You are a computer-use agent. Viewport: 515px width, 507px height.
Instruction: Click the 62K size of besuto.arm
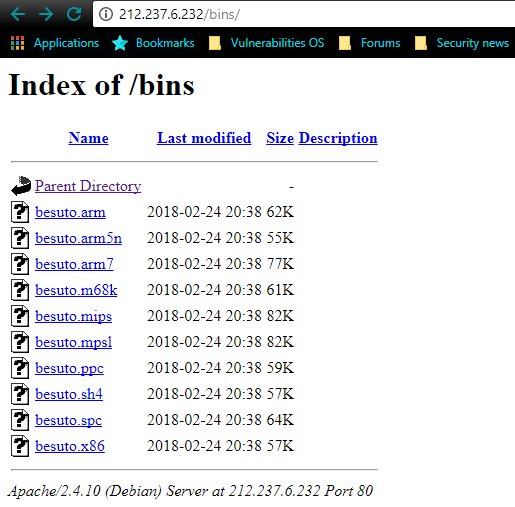pyautogui.click(x=280, y=212)
